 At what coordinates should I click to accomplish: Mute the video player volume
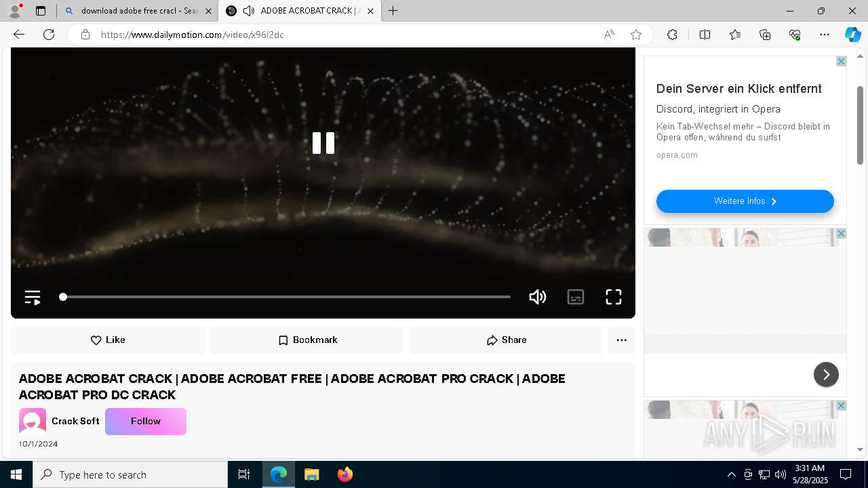coord(538,297)
